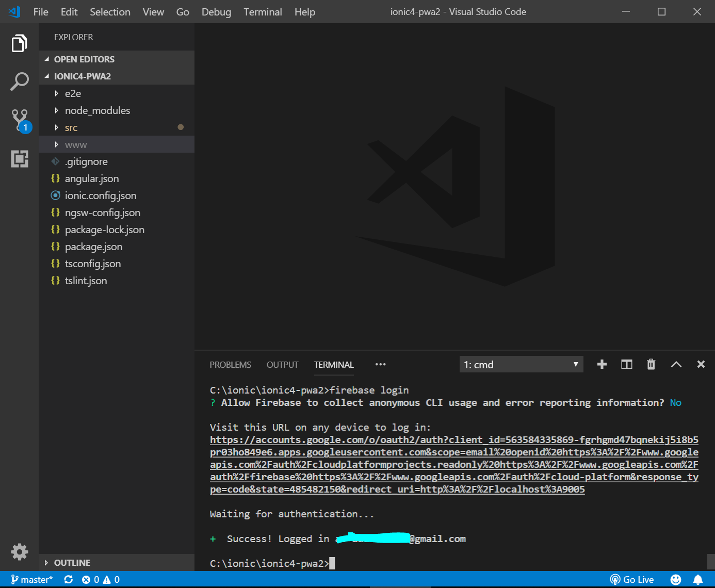Switch to the PROBLEMS tab

[230, 365]
